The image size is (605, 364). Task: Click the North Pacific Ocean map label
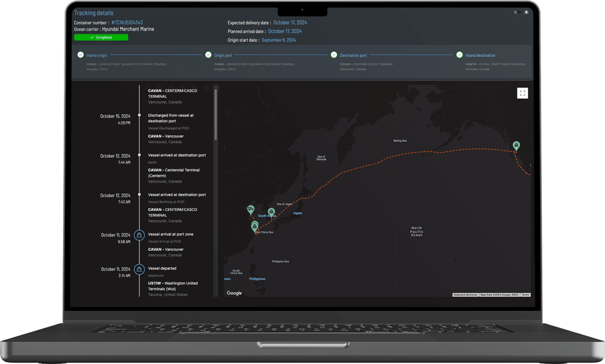tap(417, 231)
